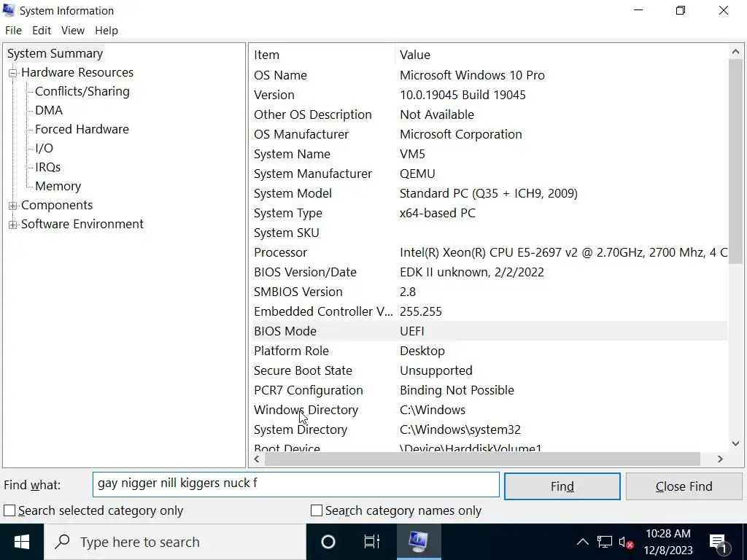Open the File menu
The height and width of the screenshot is (560, 747).
click(13, 31)
